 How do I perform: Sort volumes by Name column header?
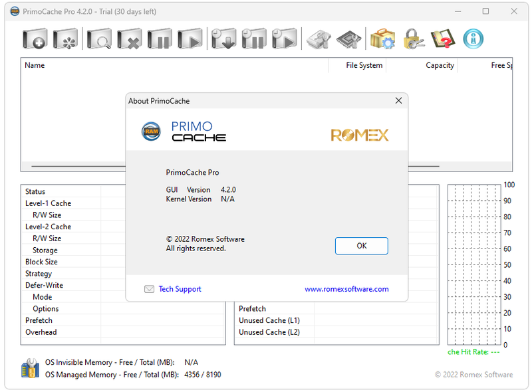(x=175, y=65)
